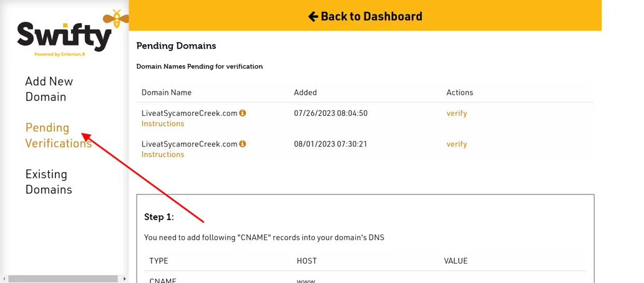
Task: Open the Existing Domains section
Action: [49, 181]
